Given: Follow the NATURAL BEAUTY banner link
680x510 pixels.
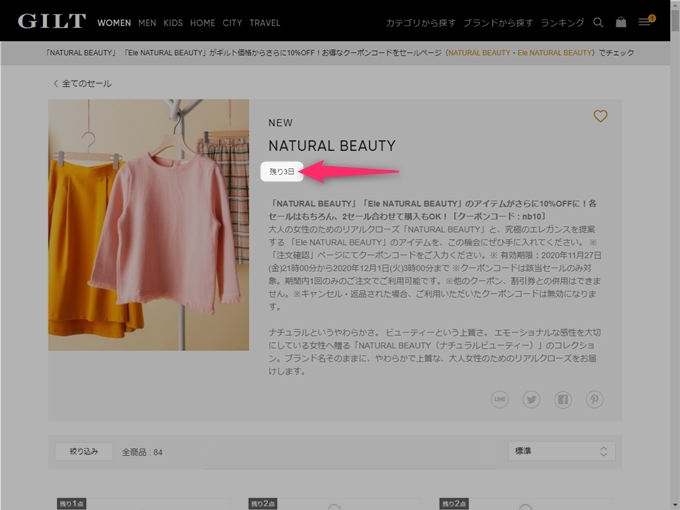Looking at the screenshot, I should 479,53.
